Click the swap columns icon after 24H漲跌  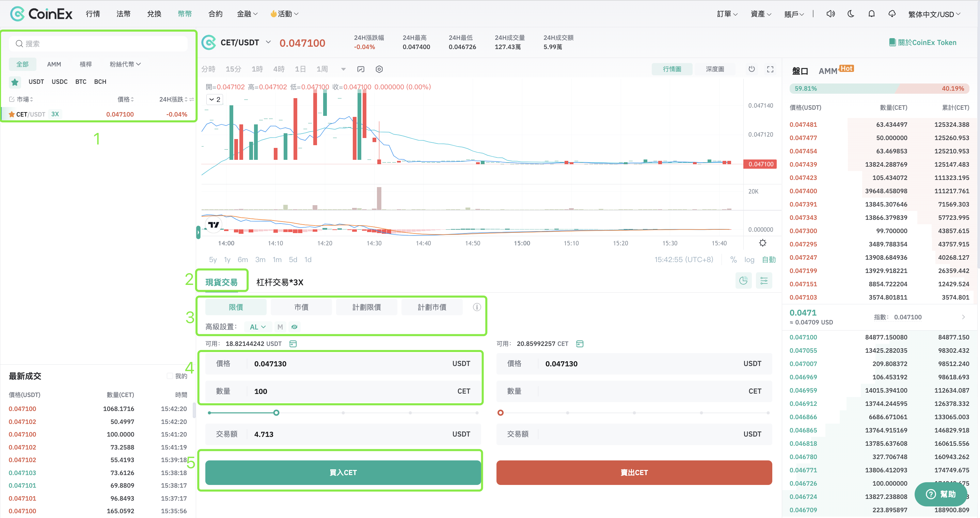click(x=192, y=99)
